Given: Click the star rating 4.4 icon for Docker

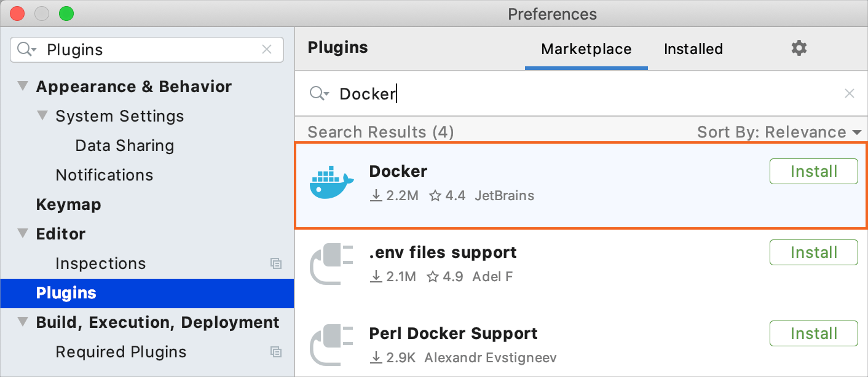Looking at the screenshot, I should tap(435, 196).
